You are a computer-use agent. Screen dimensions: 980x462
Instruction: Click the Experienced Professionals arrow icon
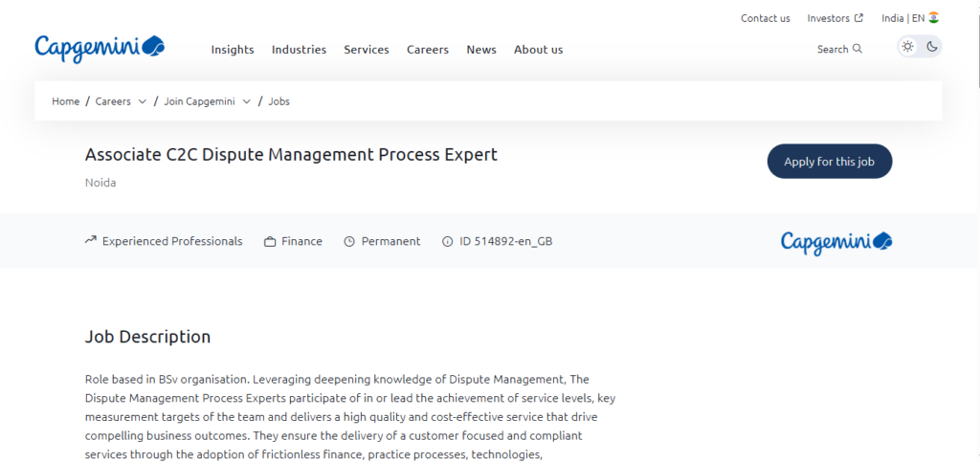(91, 240)
